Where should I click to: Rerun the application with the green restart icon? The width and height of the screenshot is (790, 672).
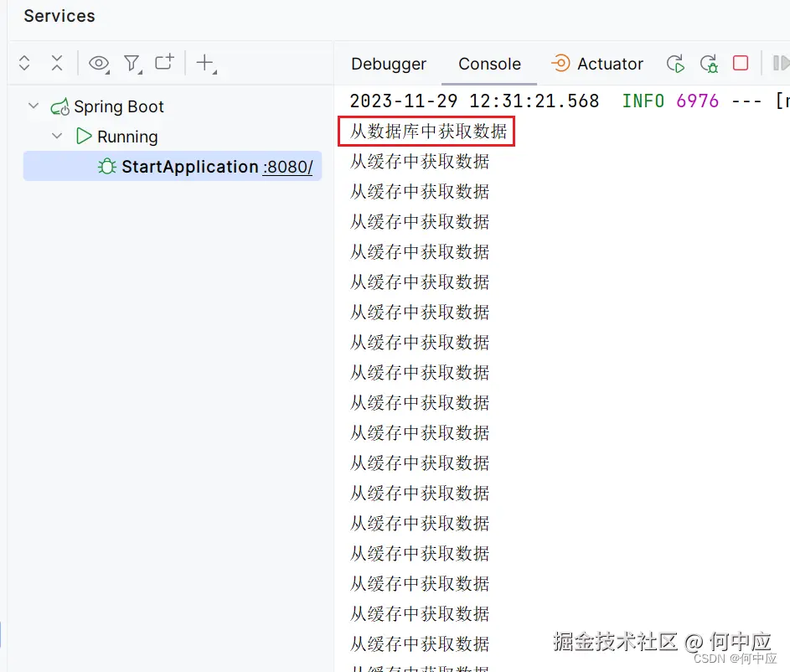675,63
